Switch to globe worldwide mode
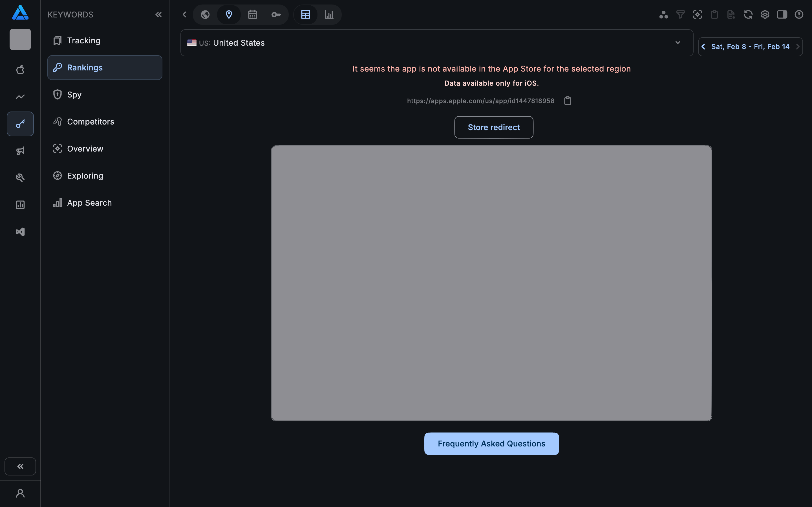Screen dimensions: 812x507 pos(205,14)
